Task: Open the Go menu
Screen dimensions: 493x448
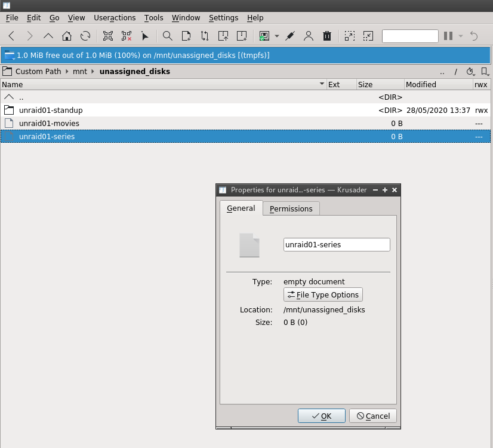Action: point(54,18)
